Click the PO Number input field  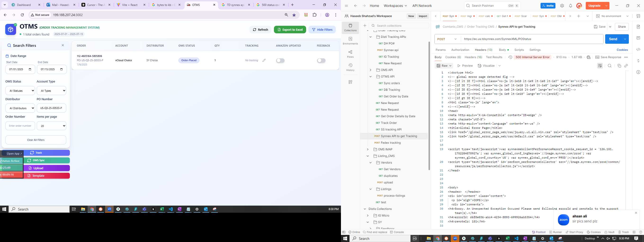[52, 108]
